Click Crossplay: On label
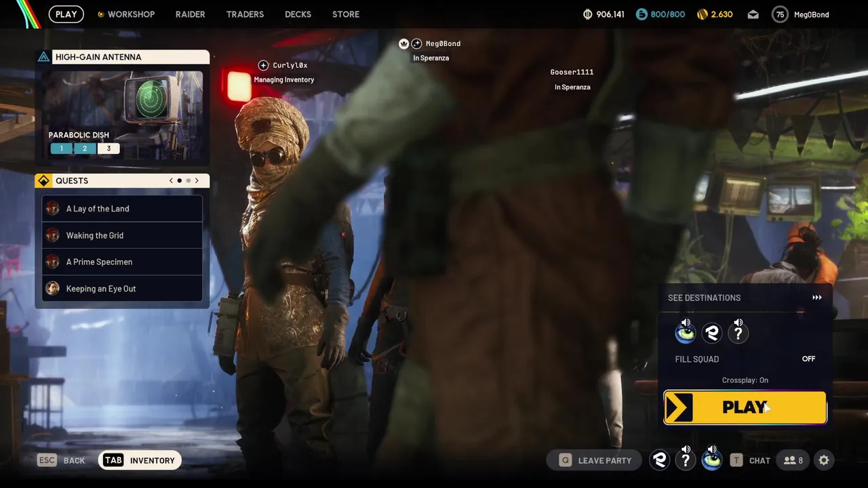Image resolution: width=868 pixels, height=488 pixels. coord(745,380)
